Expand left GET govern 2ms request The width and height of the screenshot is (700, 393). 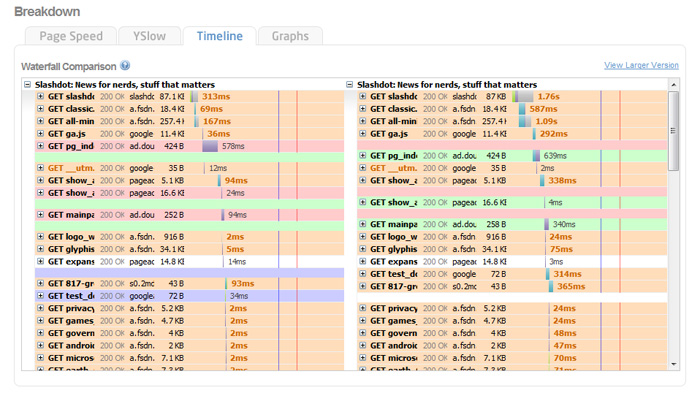[41, 333]
